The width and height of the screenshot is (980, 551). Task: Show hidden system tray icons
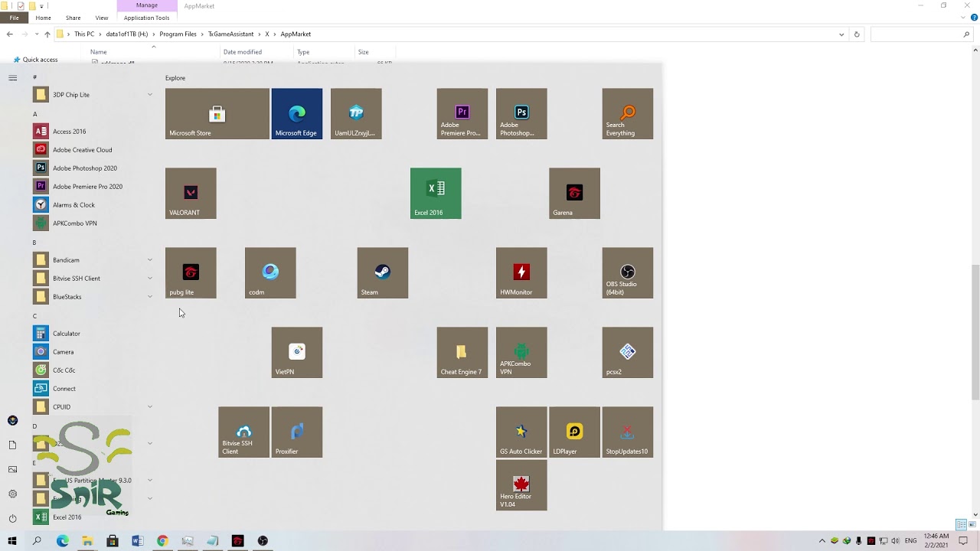click(x=822, y=541)
